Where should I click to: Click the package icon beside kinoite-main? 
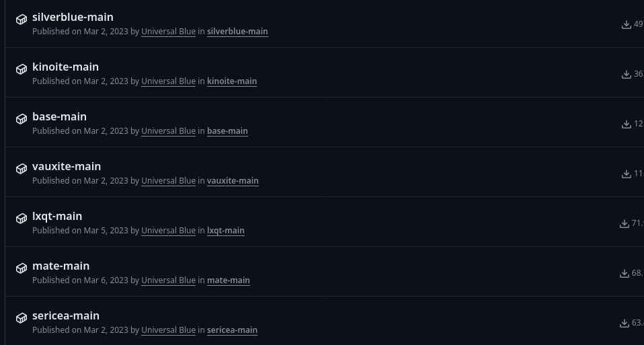point(22,69)
